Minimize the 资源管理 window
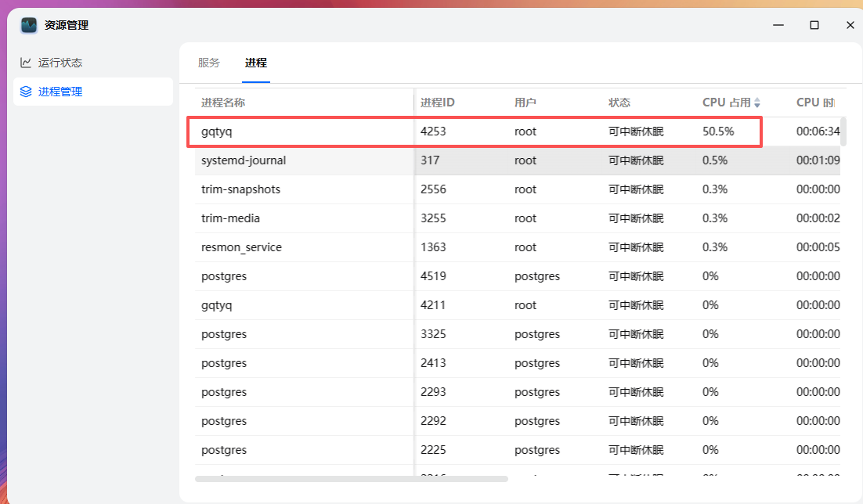 [x=778, y=25]
